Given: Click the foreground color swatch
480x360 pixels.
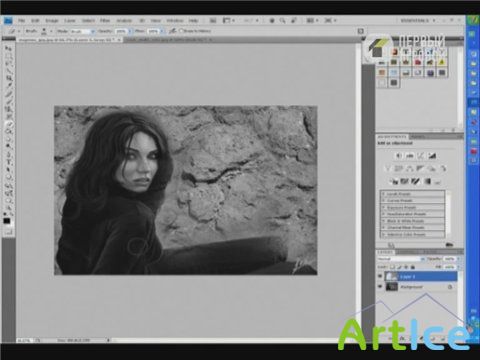Looking at the screenshot, I should click(x=6, y=221).
